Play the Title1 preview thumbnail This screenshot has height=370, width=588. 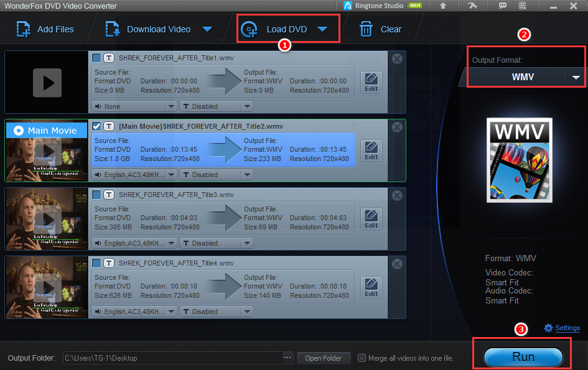pos(47,83)
